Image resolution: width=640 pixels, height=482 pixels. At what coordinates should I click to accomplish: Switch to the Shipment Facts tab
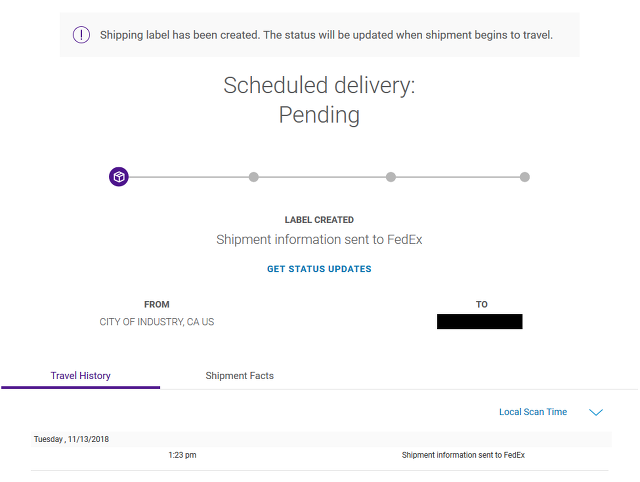[x=240, y=375]
